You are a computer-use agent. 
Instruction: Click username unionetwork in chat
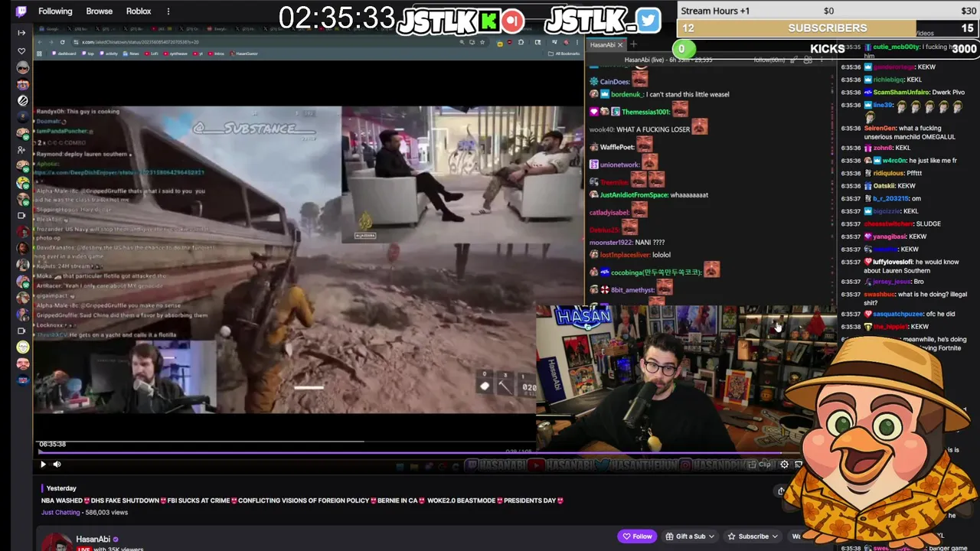click(x=620, y=165)
